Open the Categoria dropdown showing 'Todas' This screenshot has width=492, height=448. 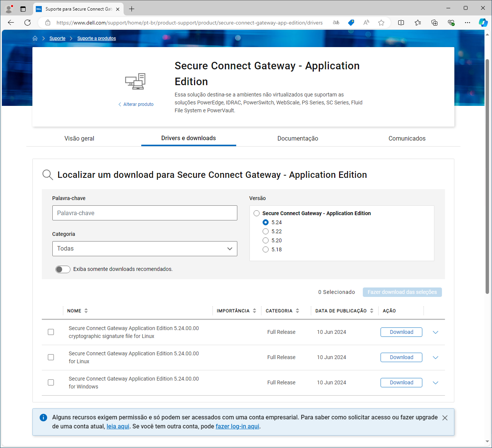(145, 249)
